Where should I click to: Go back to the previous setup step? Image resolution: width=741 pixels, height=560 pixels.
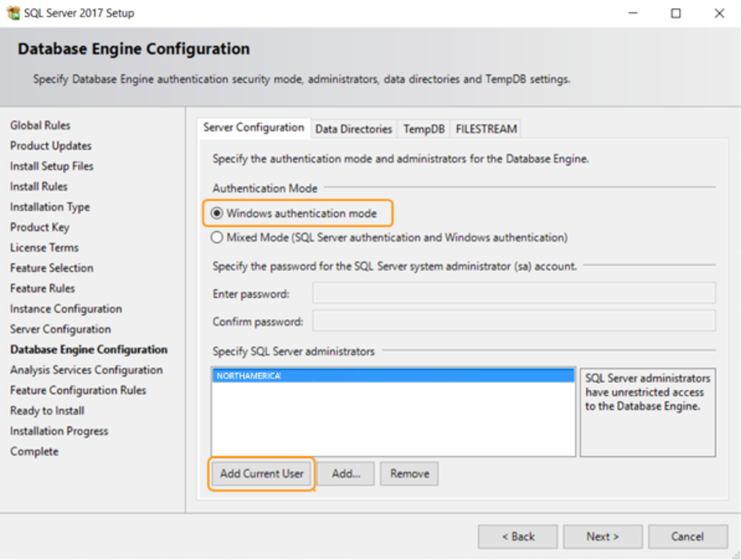point(517,536)
